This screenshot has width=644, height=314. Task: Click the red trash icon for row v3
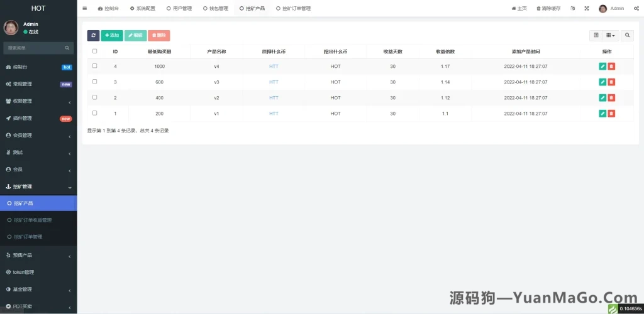pos(611,82)
